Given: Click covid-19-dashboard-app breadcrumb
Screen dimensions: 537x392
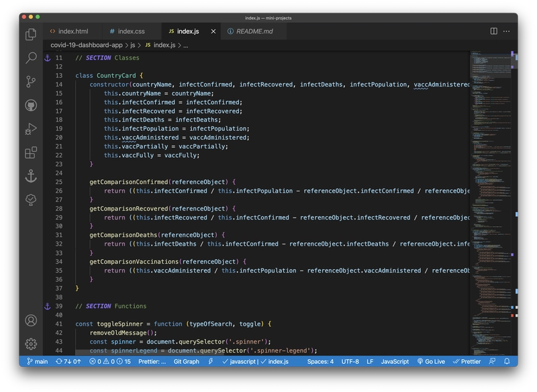Looking at the screenshot, I should coord(87,45).
